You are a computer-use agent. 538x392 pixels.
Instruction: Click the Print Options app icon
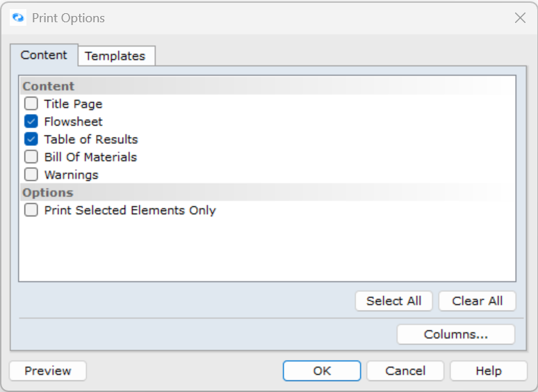[18, 18]
